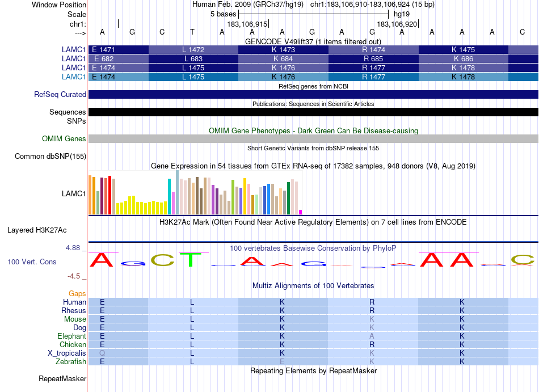Click the faded E residue in Zebrafish row
This screenshot has height=392, width=539.
pyautogui.click(x=282, y=362)
